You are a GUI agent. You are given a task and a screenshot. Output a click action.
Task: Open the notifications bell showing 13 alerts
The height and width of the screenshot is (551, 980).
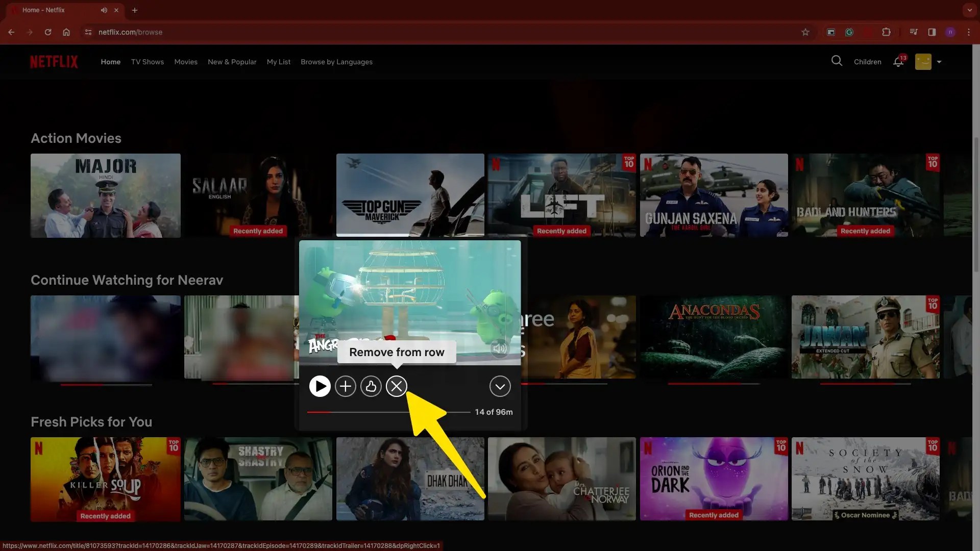point(898,62)
